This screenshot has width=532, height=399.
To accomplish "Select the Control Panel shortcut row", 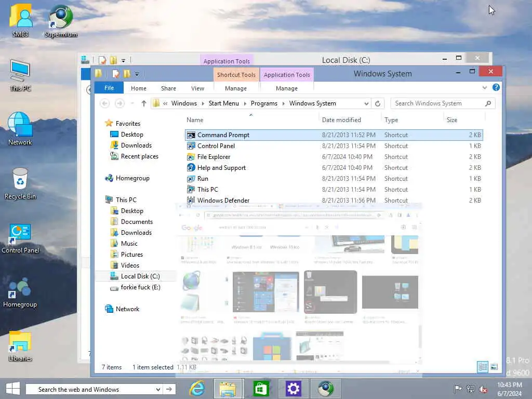I will [334, 146].
